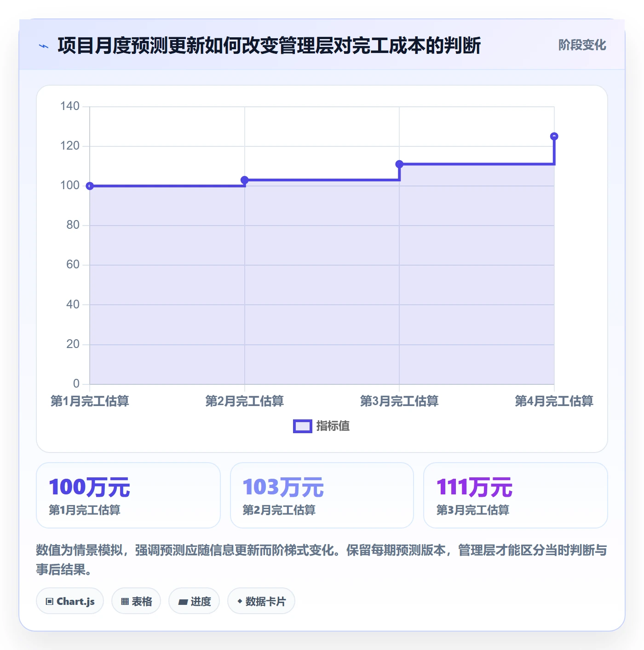
Task: Click the Chart.js tag chip
Action: [70, 601]
